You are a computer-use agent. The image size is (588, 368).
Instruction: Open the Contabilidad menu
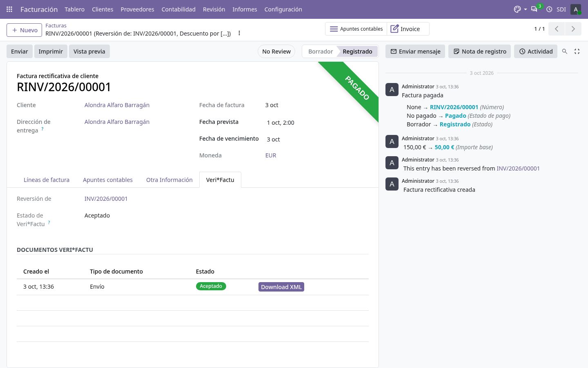click(178, 9)
